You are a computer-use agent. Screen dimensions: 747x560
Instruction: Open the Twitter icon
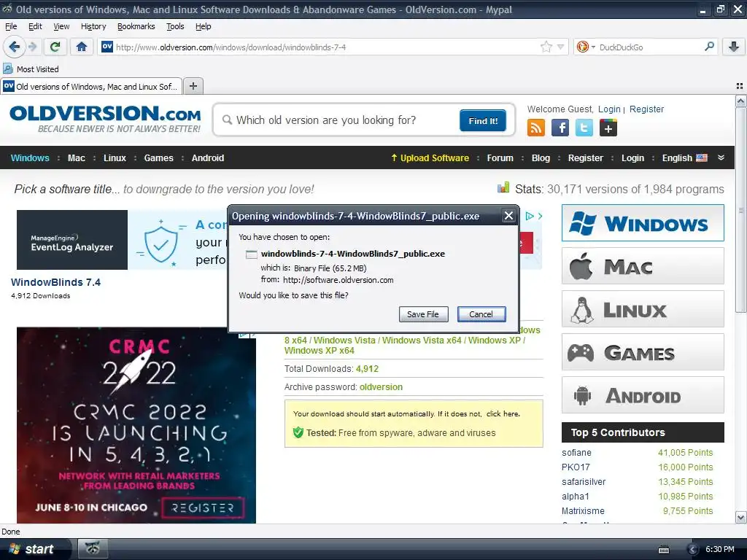(x=584, y=128)
